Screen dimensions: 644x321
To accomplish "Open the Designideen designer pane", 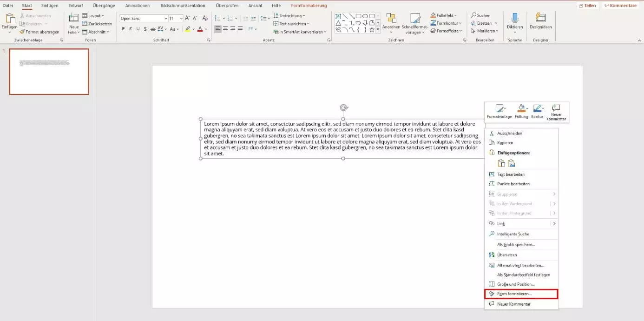I will coord(540,19).
